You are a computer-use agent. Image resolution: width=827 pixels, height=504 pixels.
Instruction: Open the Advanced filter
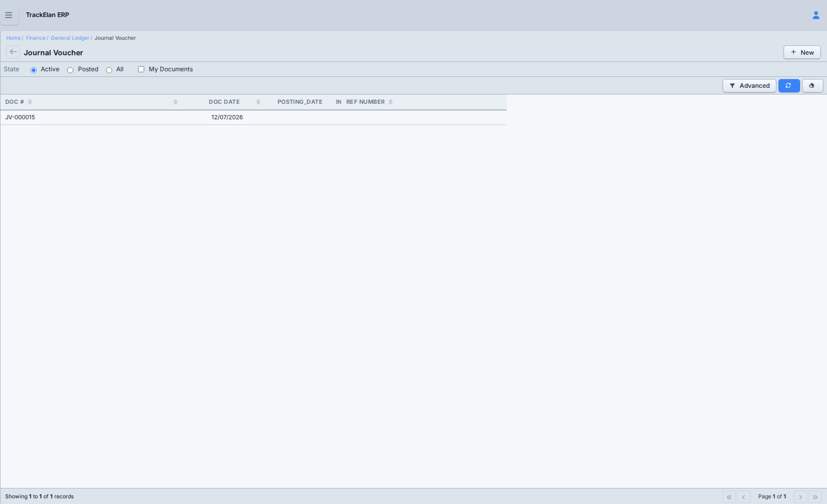point(749,86)
